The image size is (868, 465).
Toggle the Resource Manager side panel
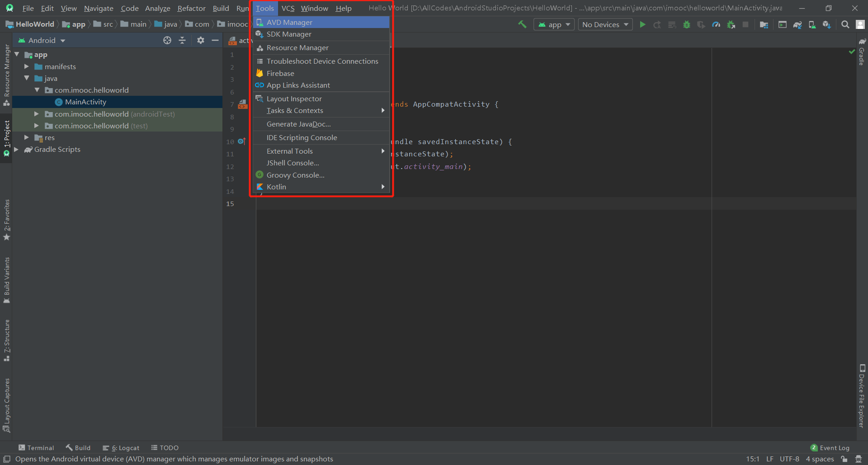coord(6,75)
